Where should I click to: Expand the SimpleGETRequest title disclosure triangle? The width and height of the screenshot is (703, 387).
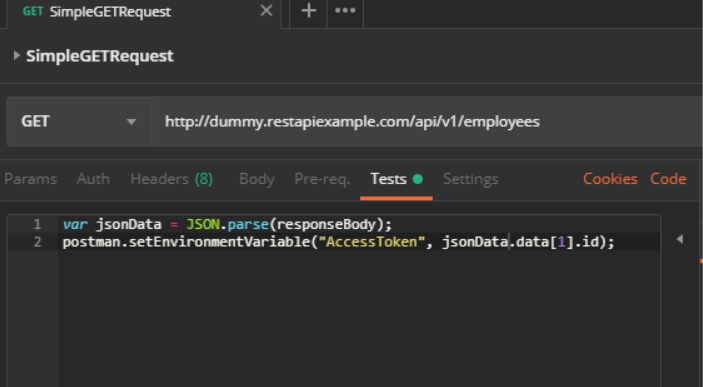point(17,56)
